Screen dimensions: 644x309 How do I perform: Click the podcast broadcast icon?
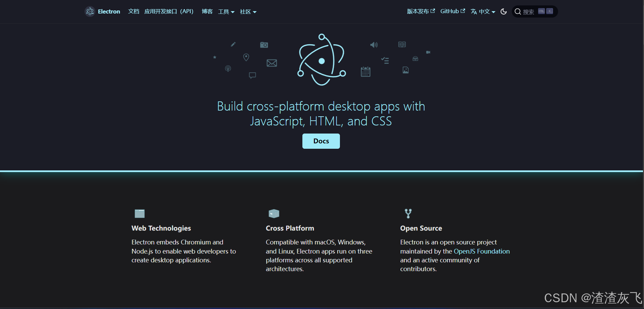tap(228, 69)
